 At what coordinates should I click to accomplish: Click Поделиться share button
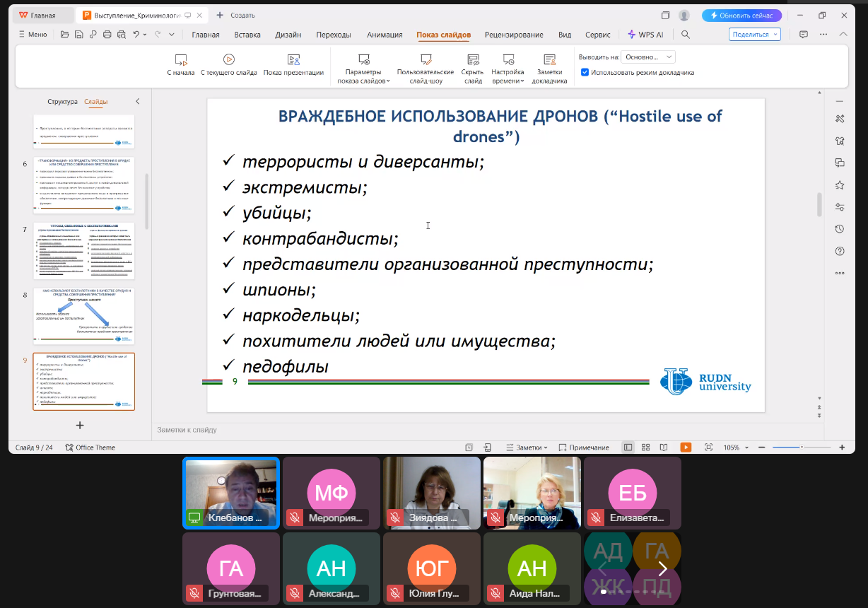(x=754, y=35)
